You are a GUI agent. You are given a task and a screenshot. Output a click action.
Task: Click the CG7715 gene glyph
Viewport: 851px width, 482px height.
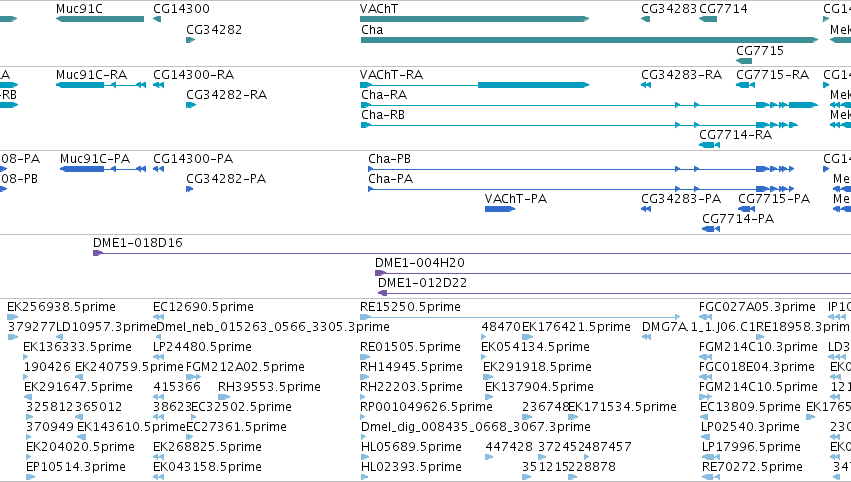click(x=744, y=61)
